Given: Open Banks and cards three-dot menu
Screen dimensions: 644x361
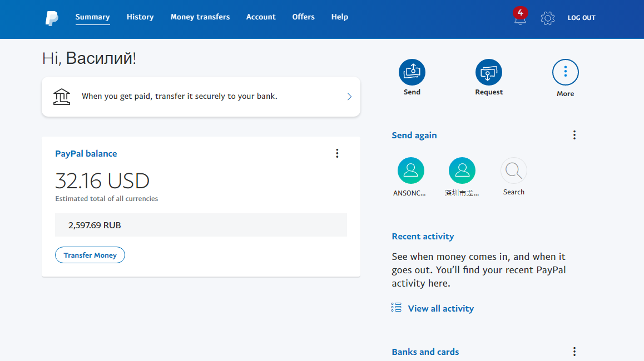Looking at the screenshot, I should [574, 352].
